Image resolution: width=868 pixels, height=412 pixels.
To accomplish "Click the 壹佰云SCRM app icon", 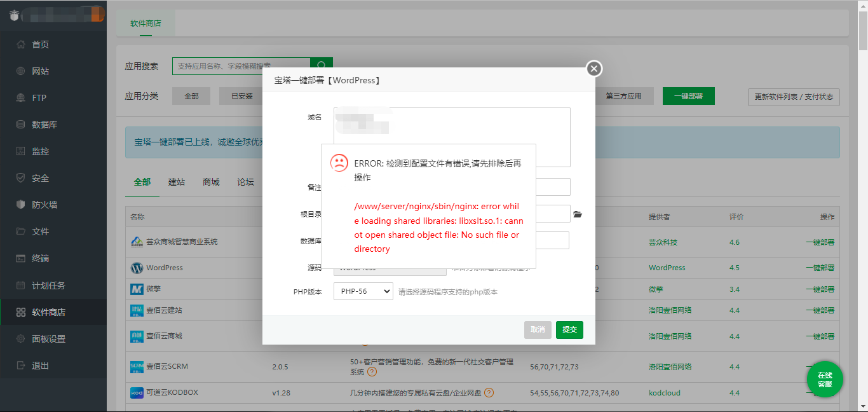I will (x=137, y=366).
